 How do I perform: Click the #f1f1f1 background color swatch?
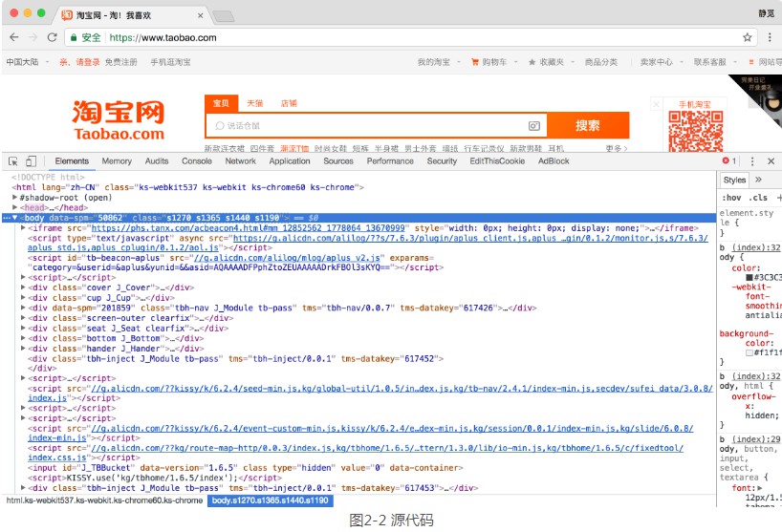(x=749, y=352)
